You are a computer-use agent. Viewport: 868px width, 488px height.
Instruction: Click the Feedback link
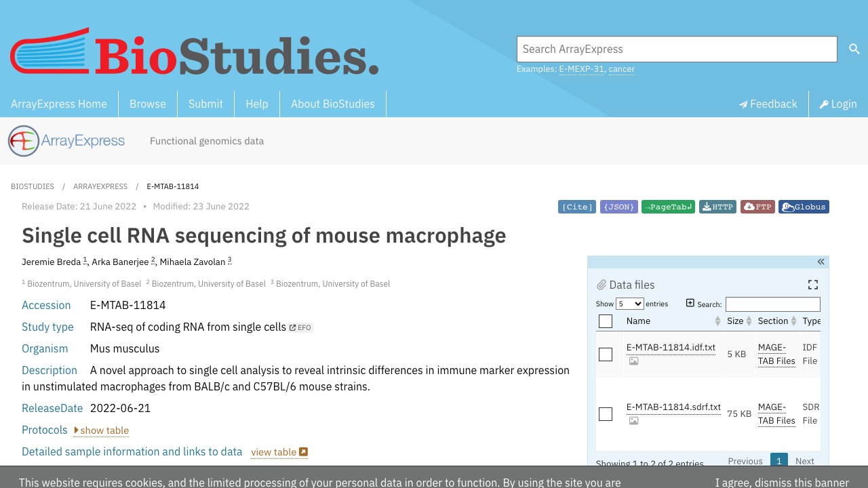[768, 104]
